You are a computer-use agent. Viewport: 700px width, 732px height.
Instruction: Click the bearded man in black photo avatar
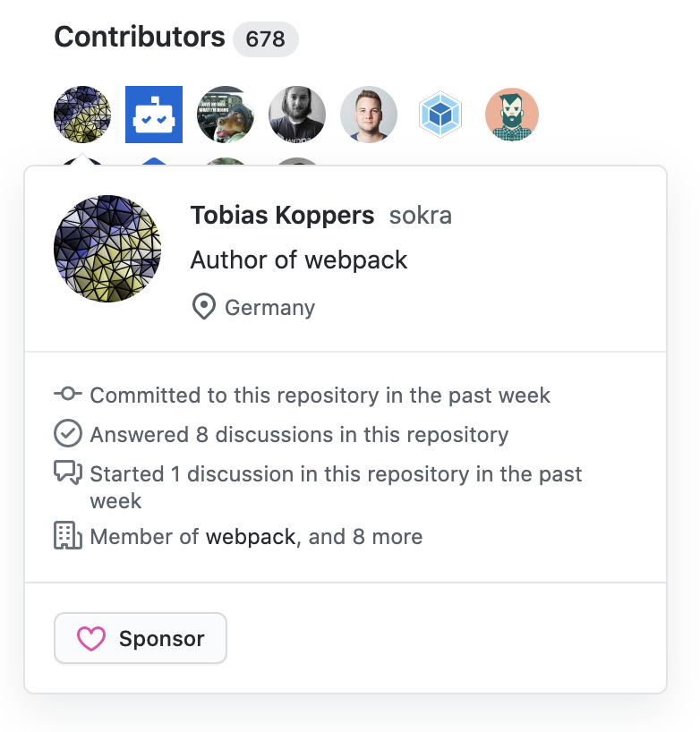coord(297,115)
